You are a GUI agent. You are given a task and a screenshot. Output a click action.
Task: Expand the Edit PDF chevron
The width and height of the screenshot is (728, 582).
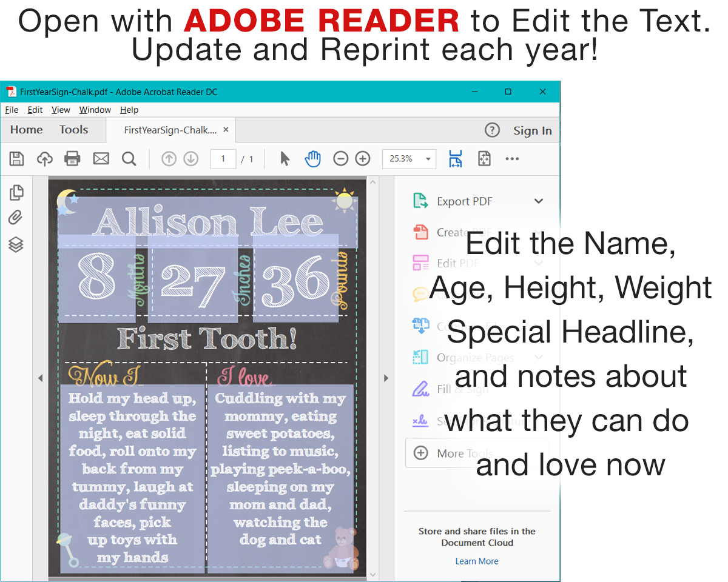point(539,263)
